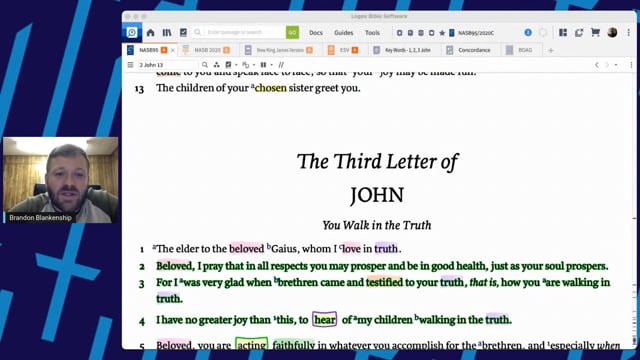Open the application kebab menu
Viewport: 640px width, 360px height.
point(629,32)
